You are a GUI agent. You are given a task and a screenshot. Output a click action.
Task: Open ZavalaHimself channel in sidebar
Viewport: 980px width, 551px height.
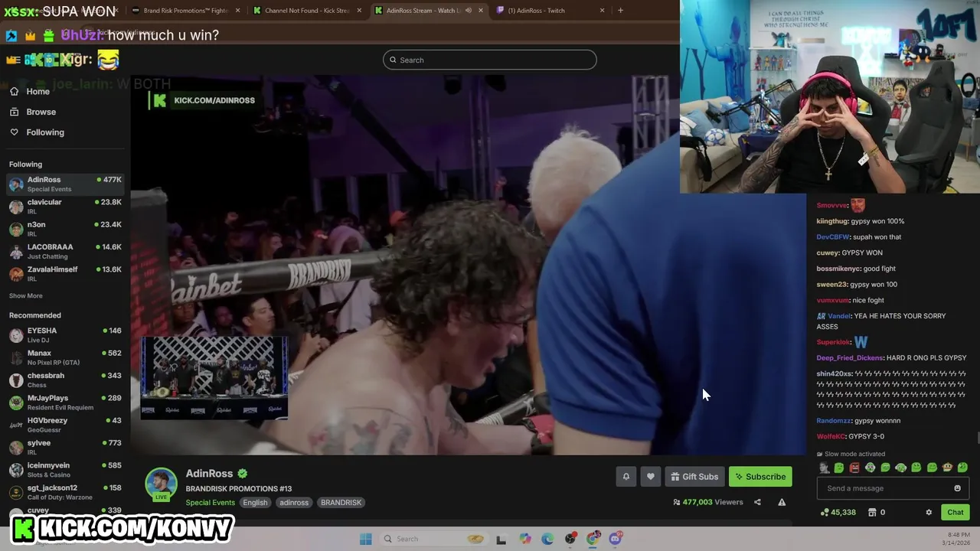pyautogui.click(x=65, y=274)
